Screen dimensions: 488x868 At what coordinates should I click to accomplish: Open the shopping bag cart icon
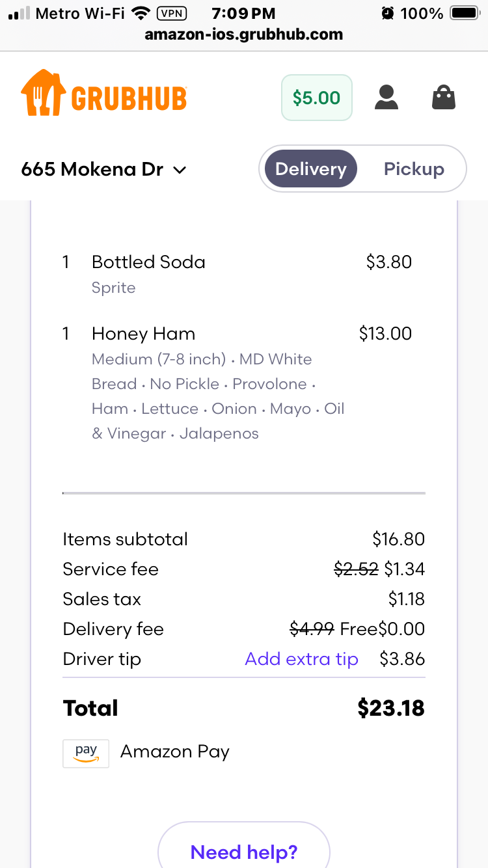pos(444,98)
